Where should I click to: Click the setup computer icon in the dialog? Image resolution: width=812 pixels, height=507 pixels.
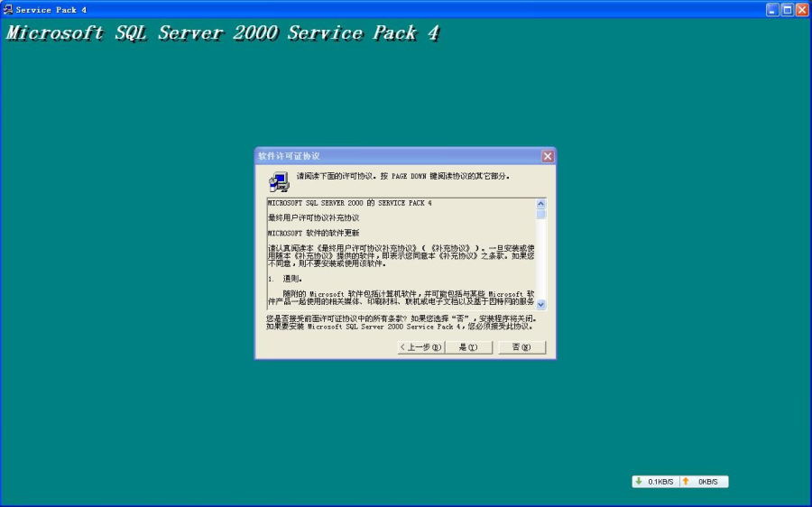278,182
